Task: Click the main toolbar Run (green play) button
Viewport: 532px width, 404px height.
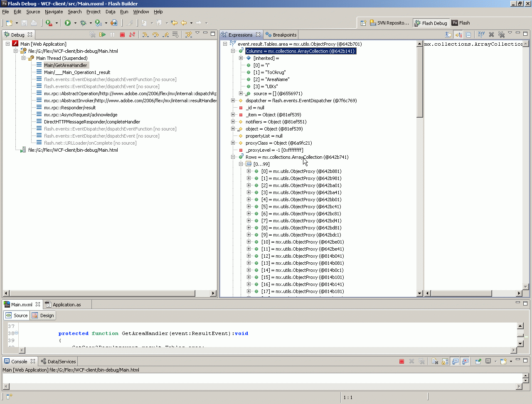Action: click(x=68, y=23)
